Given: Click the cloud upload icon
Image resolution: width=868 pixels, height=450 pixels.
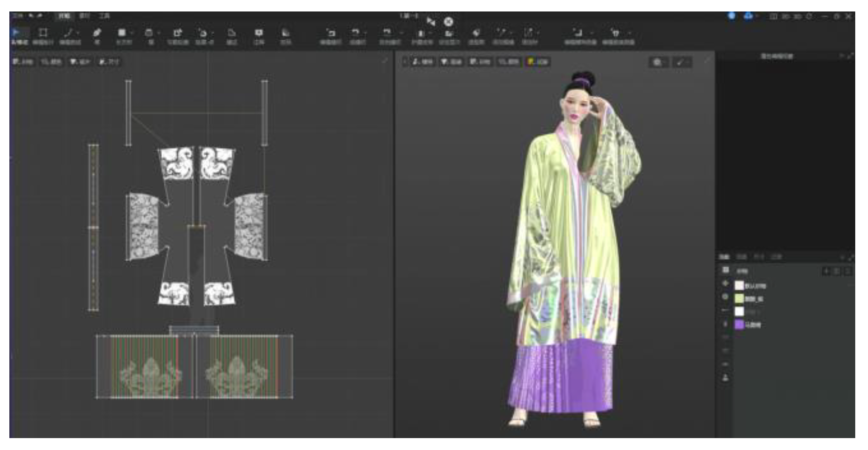Looking at the screenshot, I should point(748,16).
